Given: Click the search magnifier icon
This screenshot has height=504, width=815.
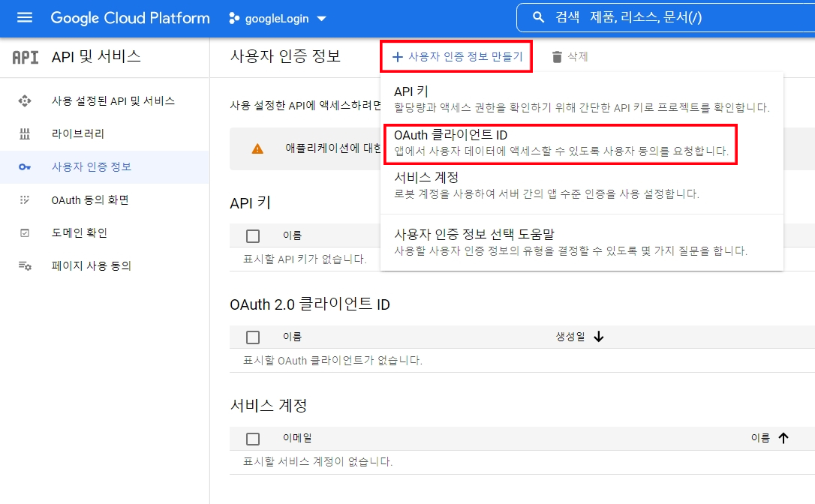Looking at the screenshot, I should 539,18.
